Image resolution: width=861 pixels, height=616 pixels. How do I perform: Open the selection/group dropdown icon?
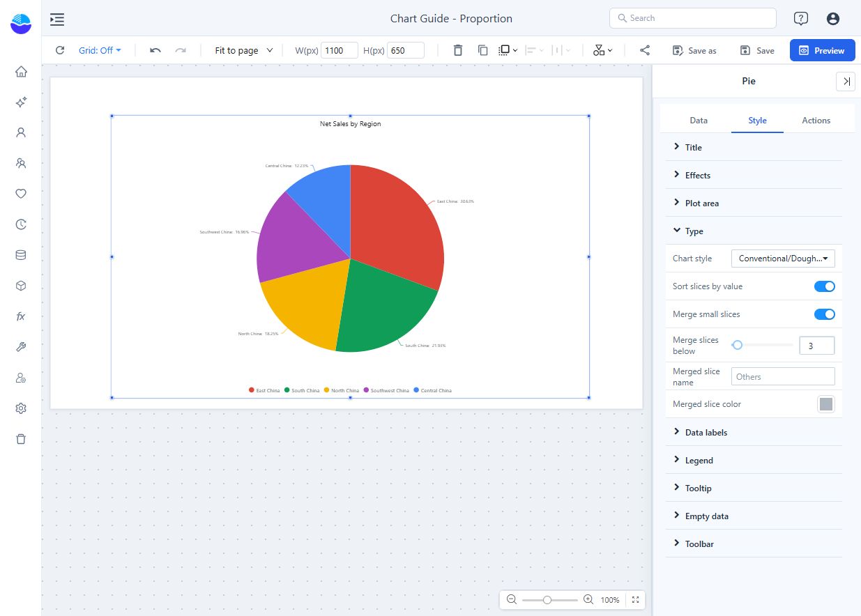(508, 50)
